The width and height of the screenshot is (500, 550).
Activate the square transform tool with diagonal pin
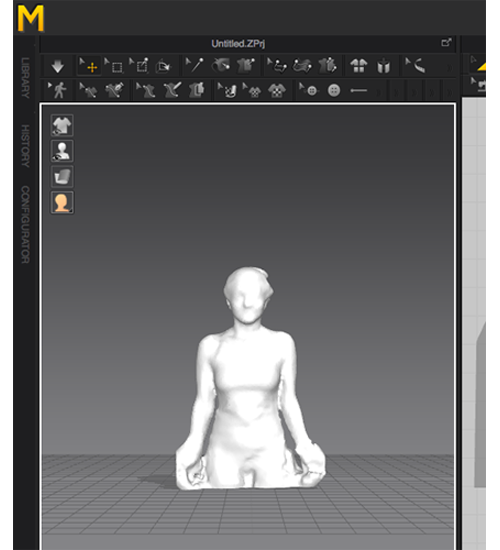point(139,65)
